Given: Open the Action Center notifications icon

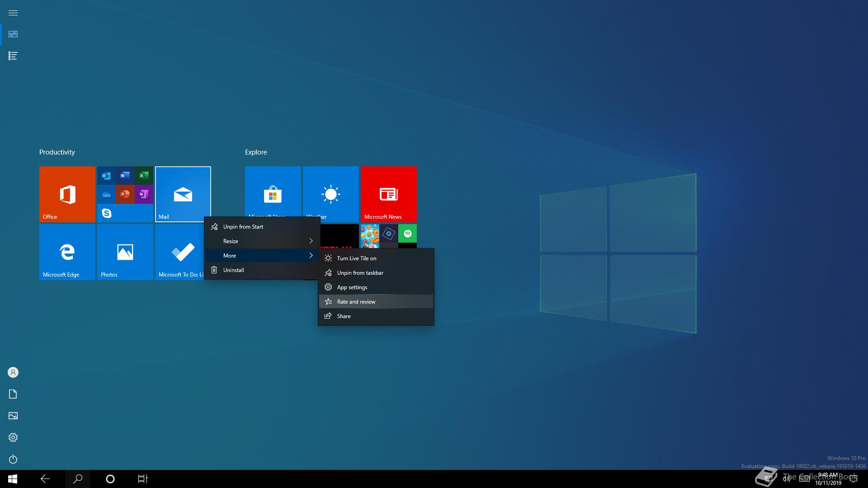Looking at the screenshot, I should pos(854,479).
